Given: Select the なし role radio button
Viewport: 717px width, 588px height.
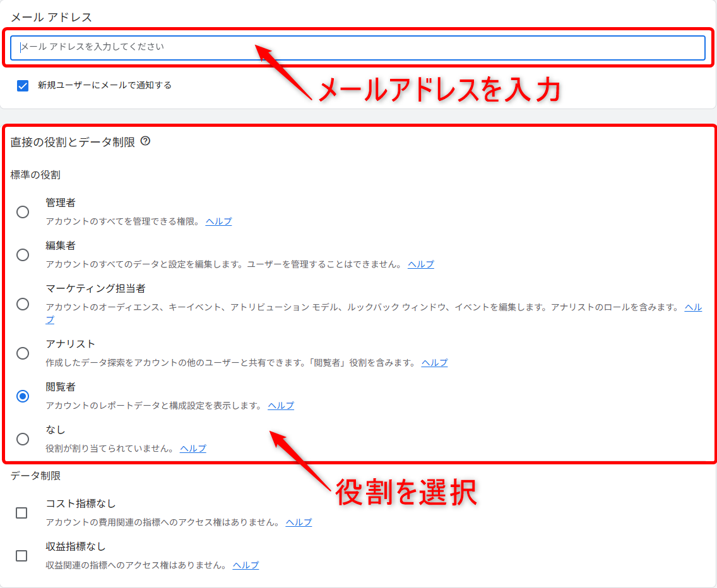Looking at the screenshot, I should (23, 439).
